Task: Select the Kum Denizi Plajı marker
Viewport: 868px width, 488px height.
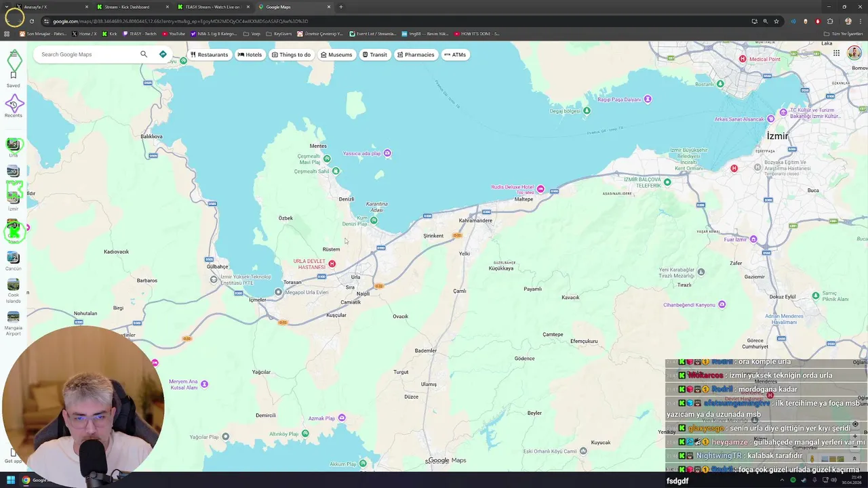Action: point(374,220)
